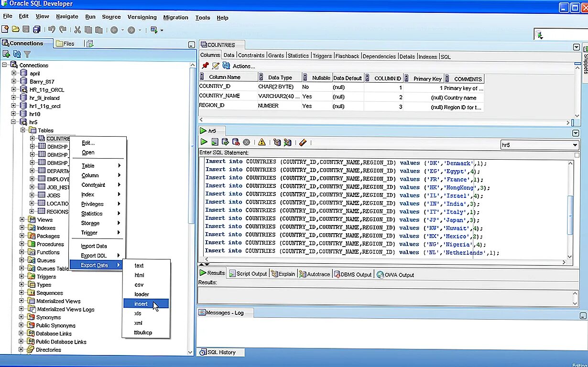This screenshot has width=588, height=367.
Task: Minimize the Connections panel with its minimize button
Action: point(191,45)
